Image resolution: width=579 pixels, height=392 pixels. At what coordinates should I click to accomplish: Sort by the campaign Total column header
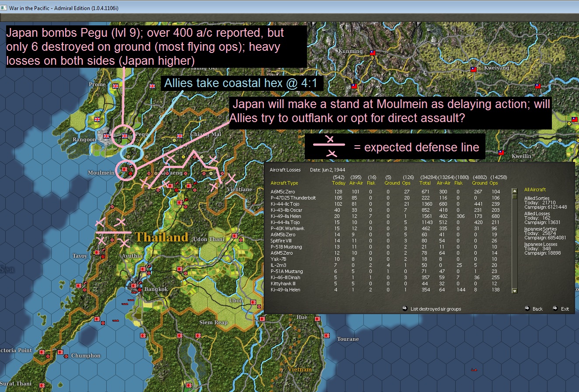point(426,183)
